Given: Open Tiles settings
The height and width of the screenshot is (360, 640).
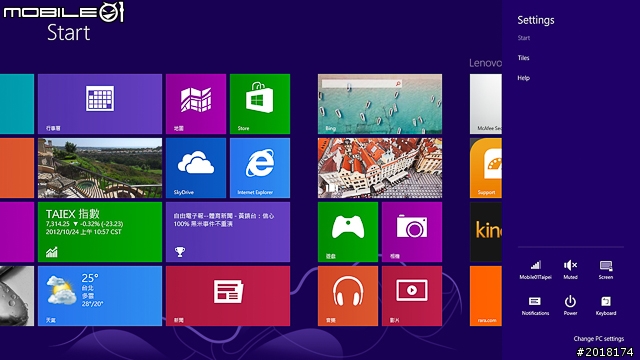Looking at the screenshot, I should pos(523,58).
